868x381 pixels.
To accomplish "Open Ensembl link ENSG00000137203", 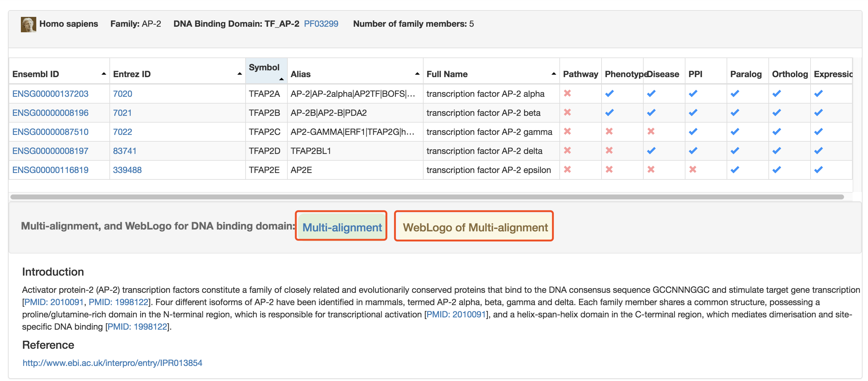I will click(x=50, y=94).
